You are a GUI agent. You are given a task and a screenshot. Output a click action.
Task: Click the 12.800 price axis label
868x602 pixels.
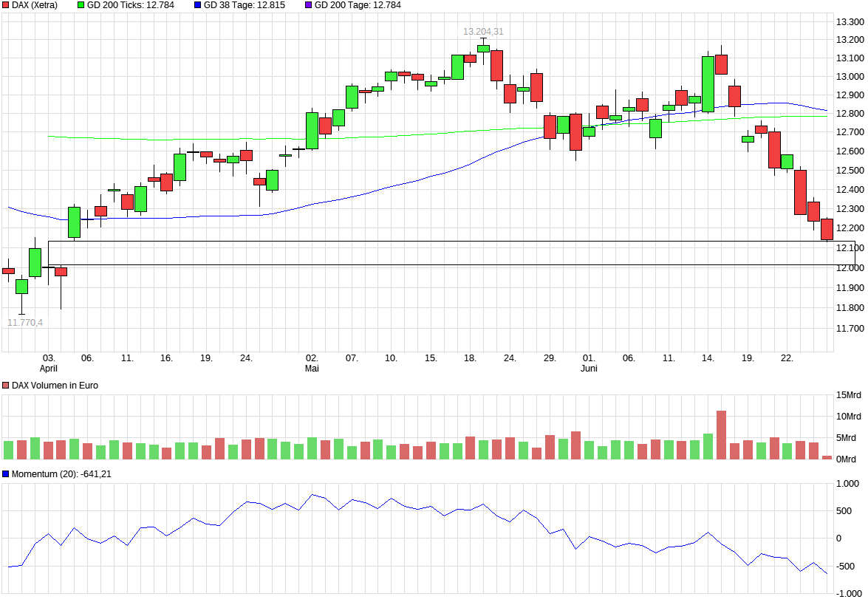point(850,114)
